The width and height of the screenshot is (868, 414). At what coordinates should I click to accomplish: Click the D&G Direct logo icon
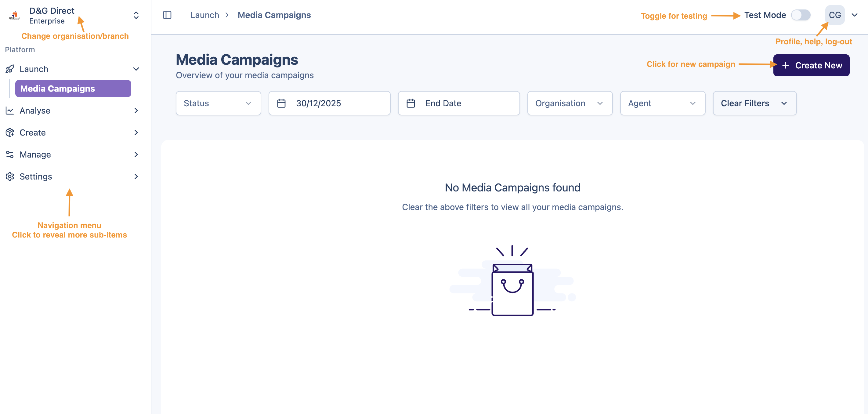click(14, 15)
